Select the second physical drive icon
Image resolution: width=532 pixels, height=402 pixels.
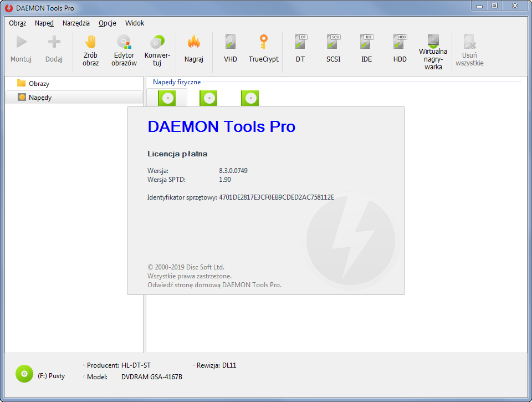click(x=208, y=99)
